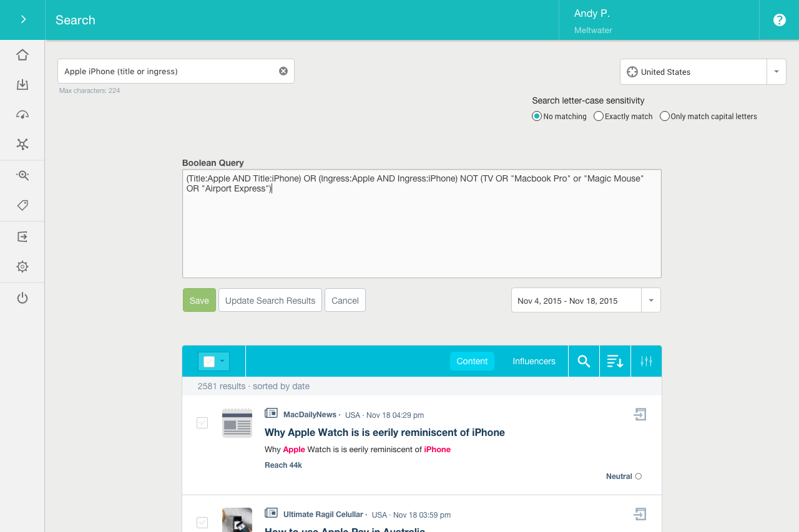
Task: Toggle the select-all checkbox in results toolbar
Action: click(209, 361)
